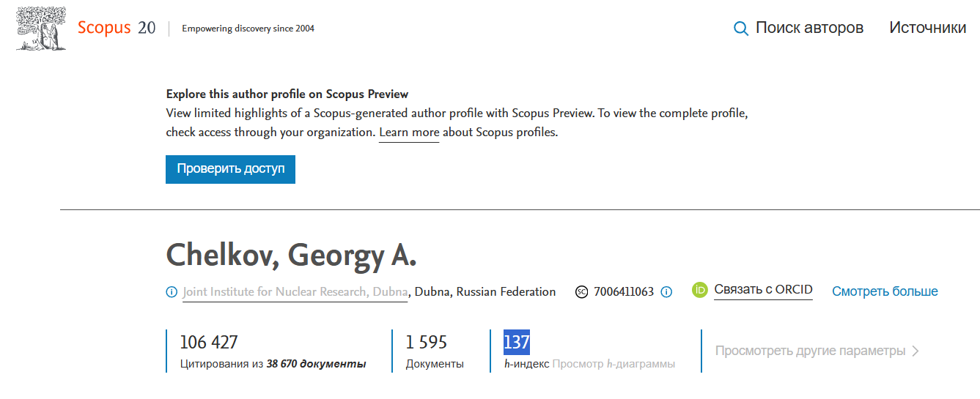980x399 pixels.
Task: Click the Scopus ID 'SC' badge icon
Action: (582, 292)
